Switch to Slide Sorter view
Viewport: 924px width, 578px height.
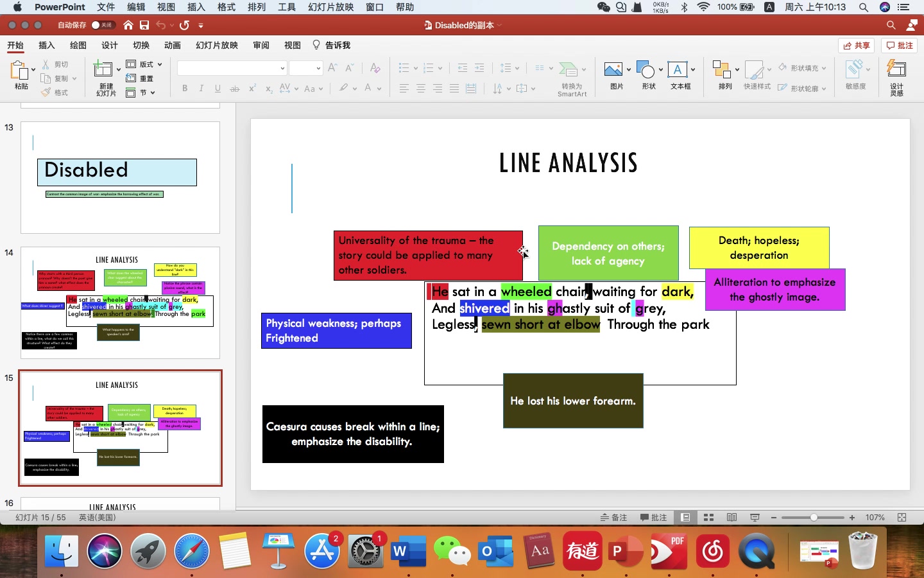coord(708,517)
